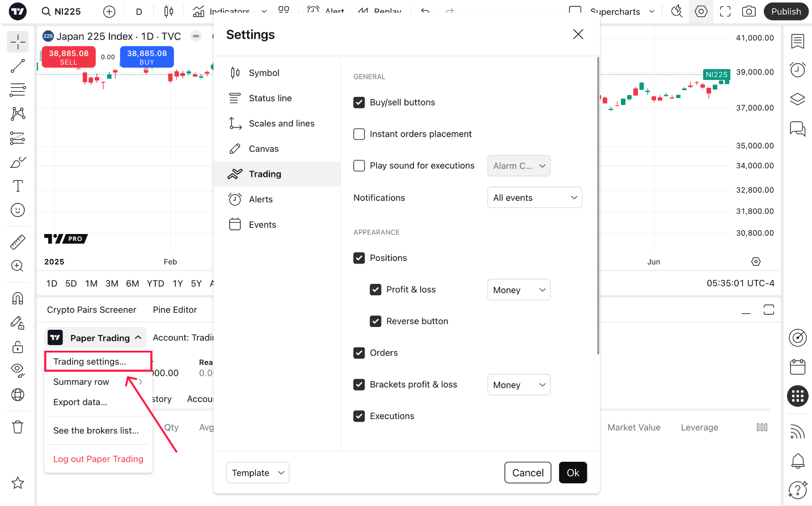Open Profit & loss Money dropdown
812x506 pixels.
point(519,290)
